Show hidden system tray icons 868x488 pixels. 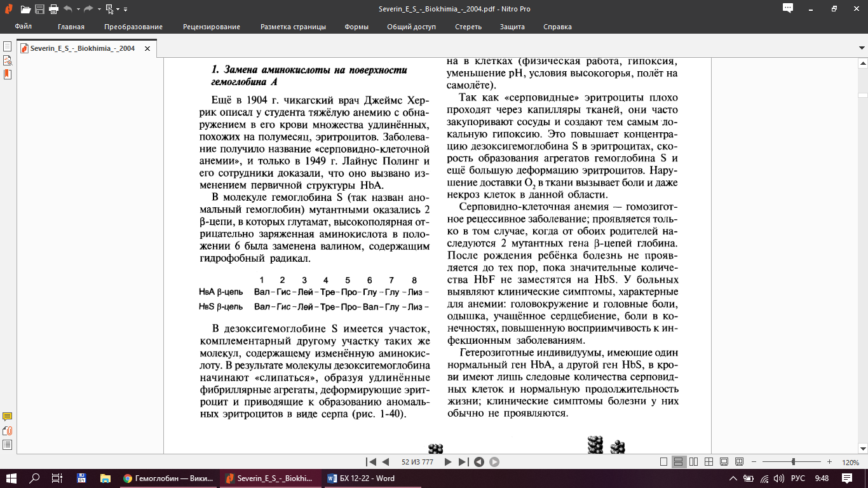coord(733,478)
